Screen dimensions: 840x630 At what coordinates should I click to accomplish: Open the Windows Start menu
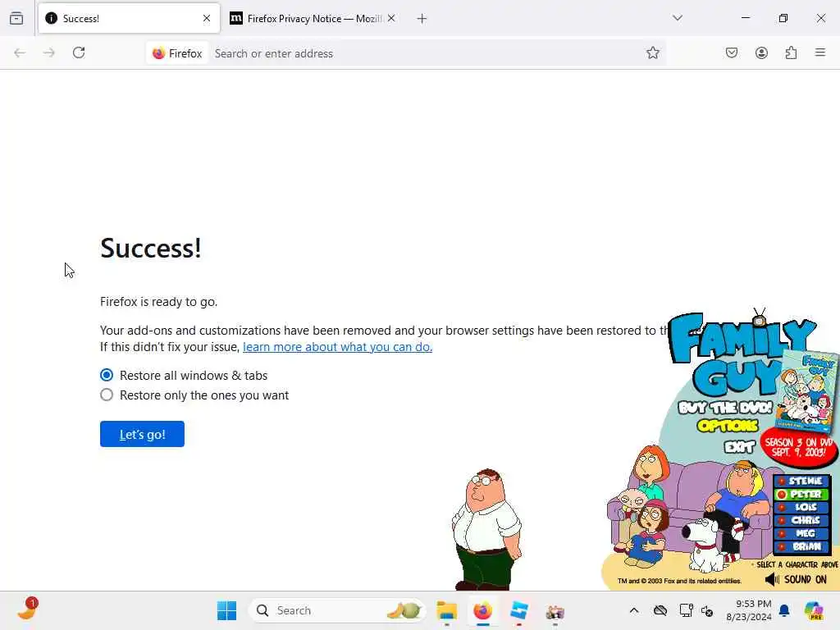point(226,610)
